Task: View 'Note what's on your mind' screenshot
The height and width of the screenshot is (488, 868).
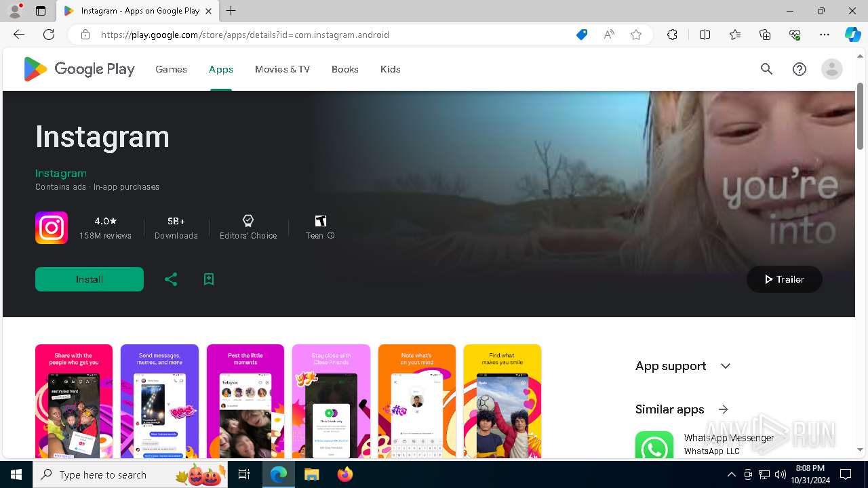Action: coord(417,401)
